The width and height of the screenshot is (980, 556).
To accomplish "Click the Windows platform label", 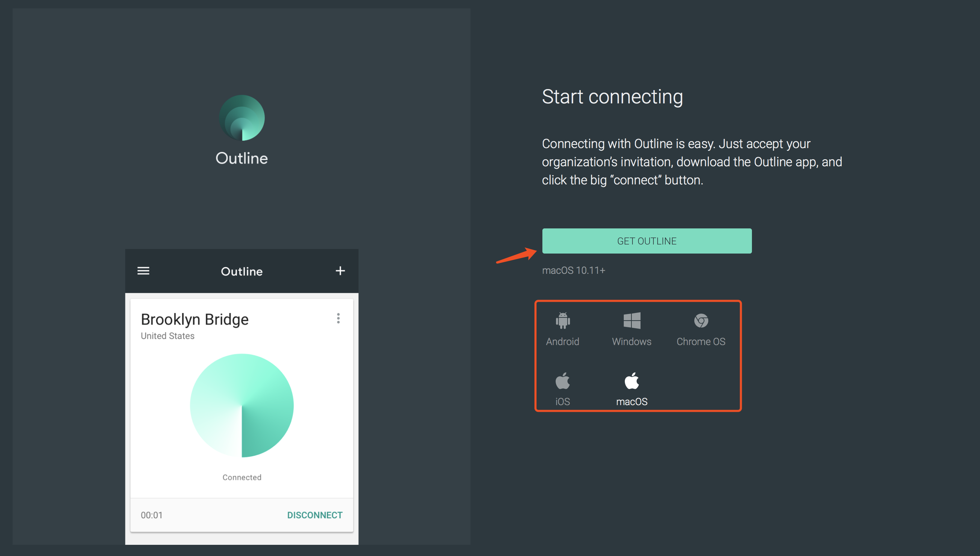I will (631, 342).
